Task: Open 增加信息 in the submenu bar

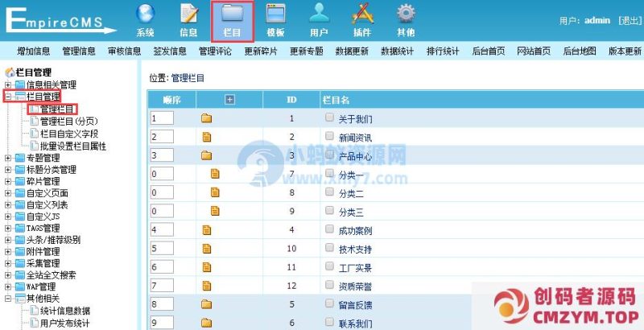Action: 34,52
